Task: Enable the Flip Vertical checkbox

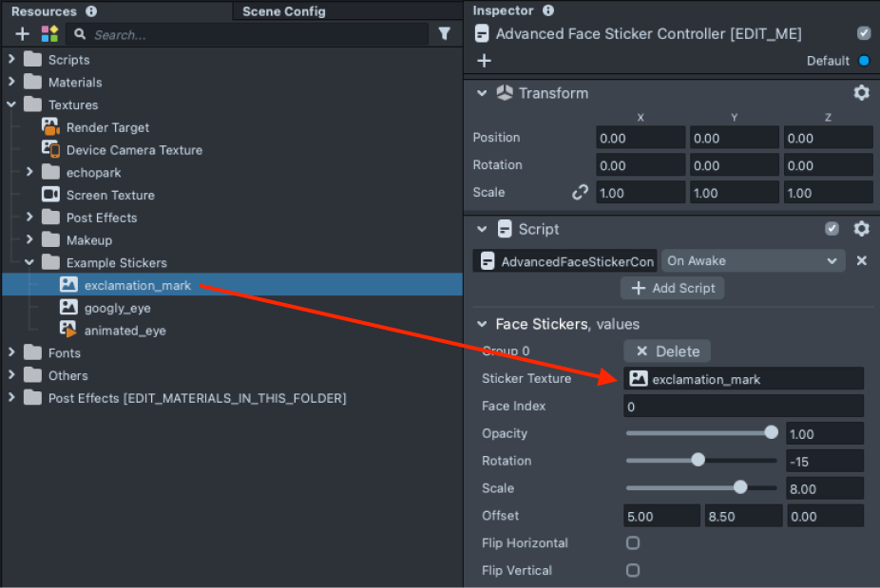Action: [x=633, y=571]
